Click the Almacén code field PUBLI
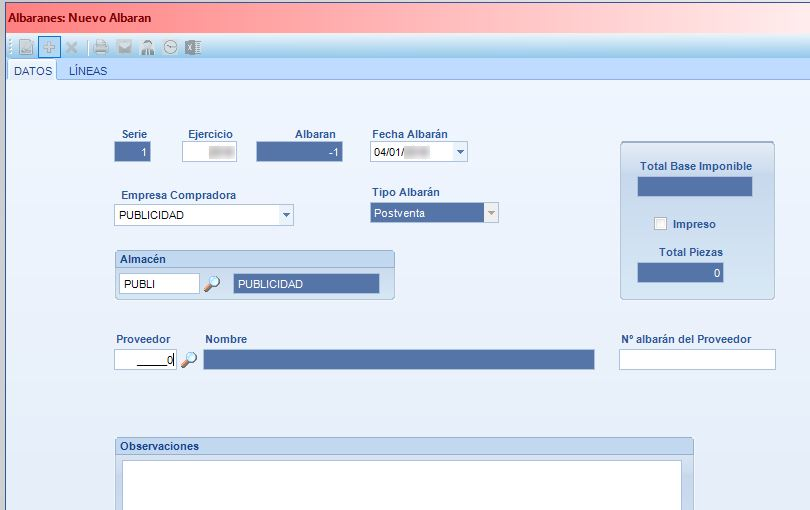 [x=159, y=284]
